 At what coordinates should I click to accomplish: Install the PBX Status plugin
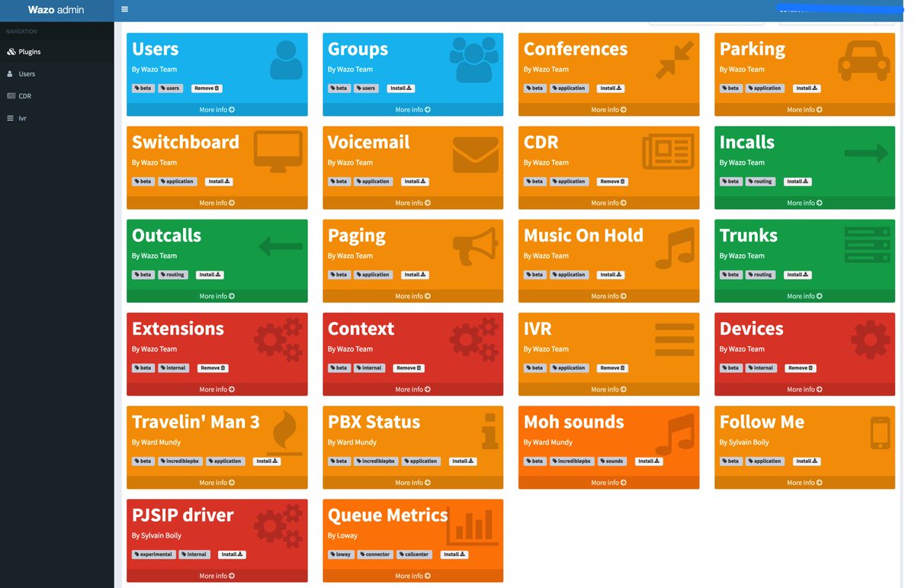pyautogui.click(x=463, y=461)
